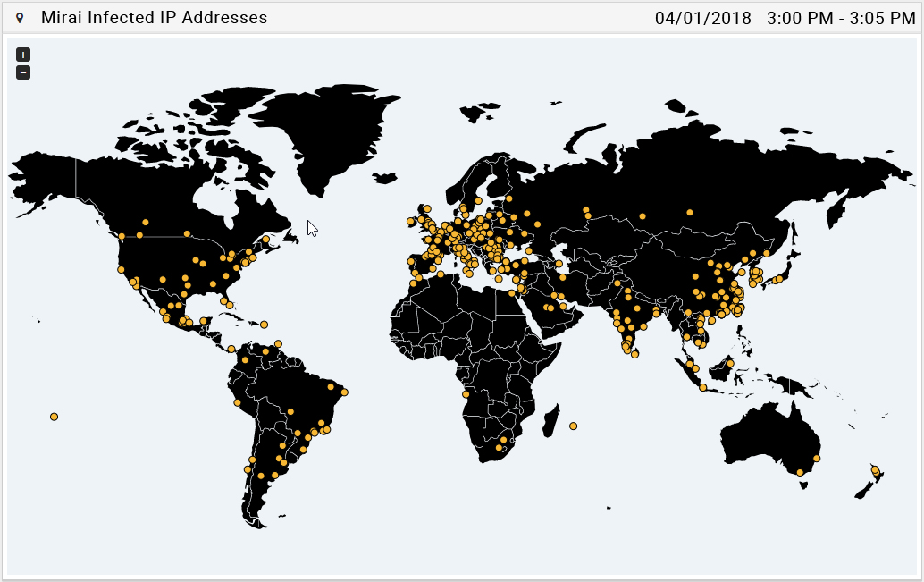
Task: Click the location pin icon in header
Action: 20,18
